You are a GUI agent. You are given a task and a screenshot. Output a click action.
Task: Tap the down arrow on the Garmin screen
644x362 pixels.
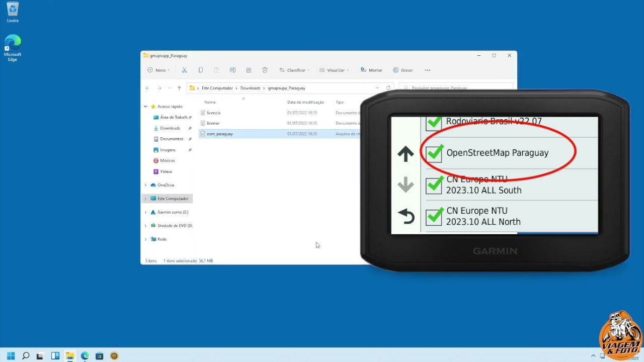click(x=406, y=186)
